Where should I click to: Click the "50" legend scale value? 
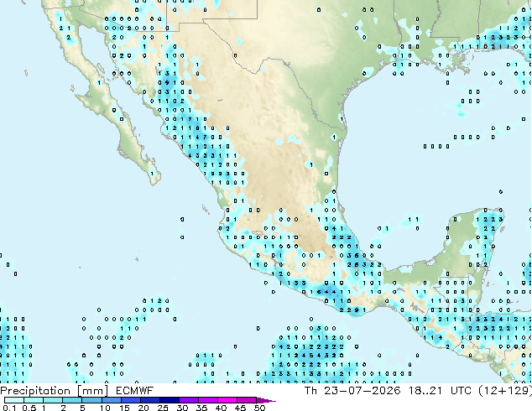259,408
